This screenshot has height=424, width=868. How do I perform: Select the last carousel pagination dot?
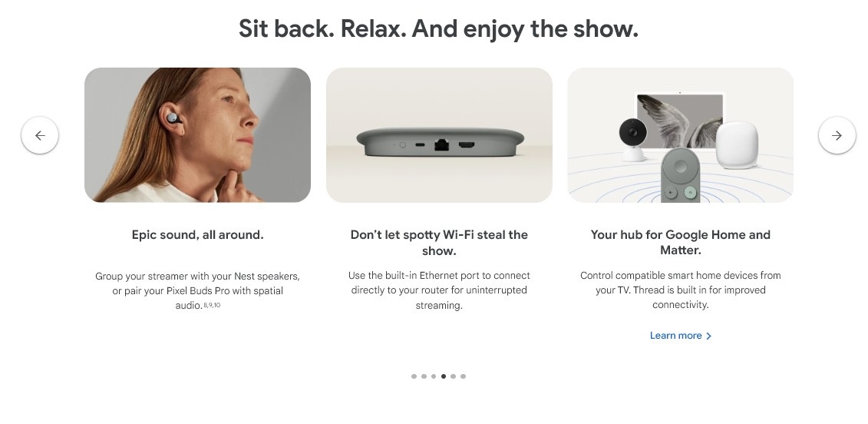[464, 376]
